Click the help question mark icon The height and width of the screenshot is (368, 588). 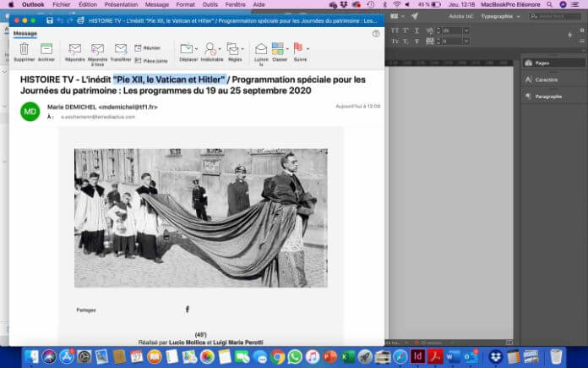[376, 34]
